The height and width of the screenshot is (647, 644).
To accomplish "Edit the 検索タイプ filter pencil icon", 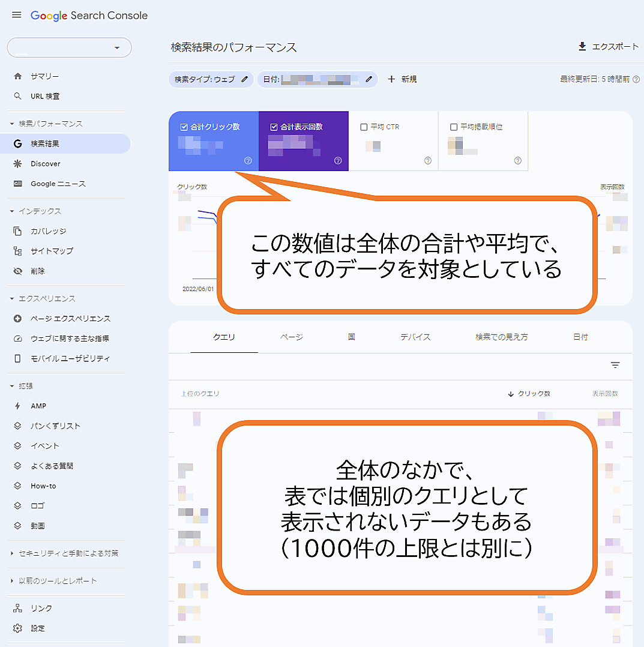I will pos(244,79).
